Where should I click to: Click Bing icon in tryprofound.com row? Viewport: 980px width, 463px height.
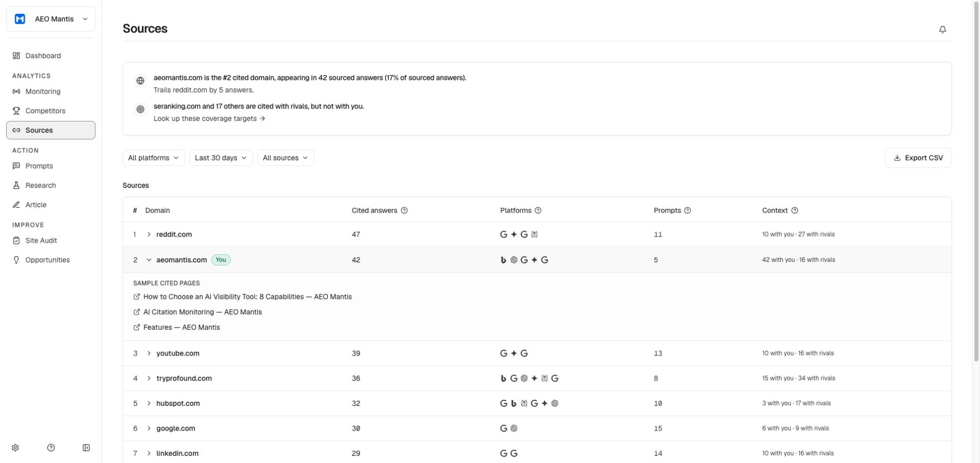(x=504, y=378)
